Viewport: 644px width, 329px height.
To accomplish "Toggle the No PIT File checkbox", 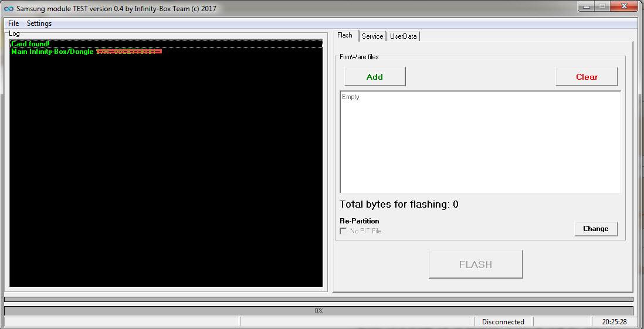I will [x=343, y=231].
